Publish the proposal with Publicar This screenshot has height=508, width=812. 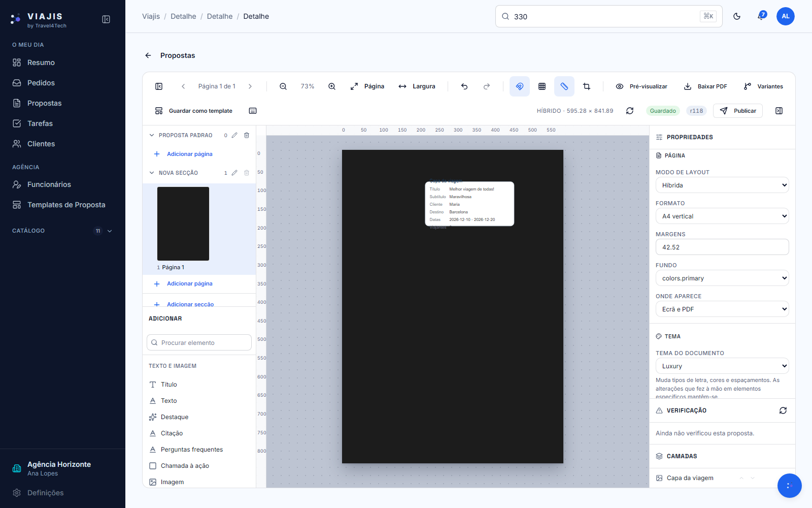(738, 111)
